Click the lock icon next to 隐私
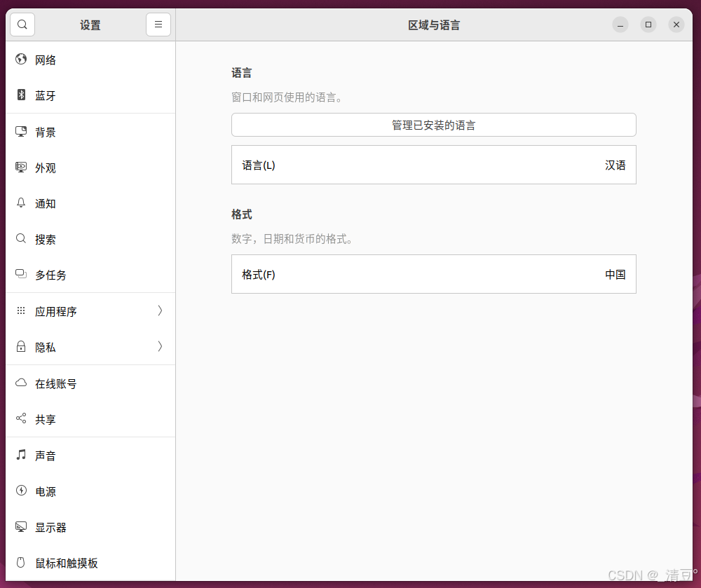 pos(21,346)
